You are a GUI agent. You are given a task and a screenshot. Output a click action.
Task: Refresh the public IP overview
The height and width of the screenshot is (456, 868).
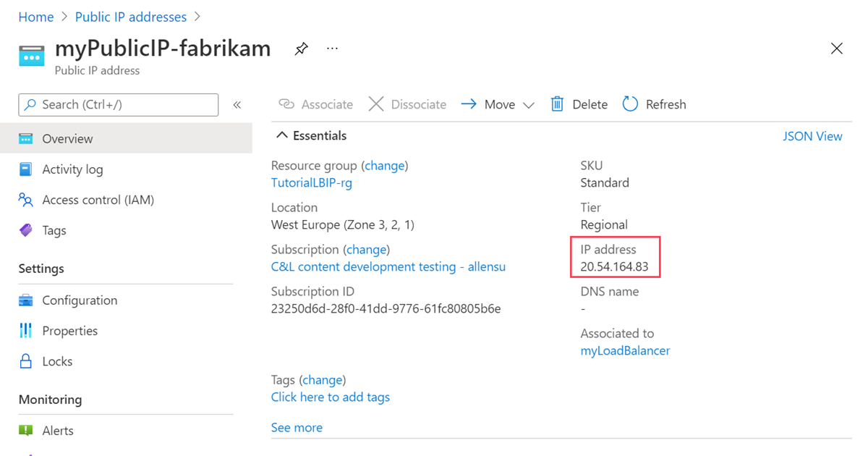tap(654, 104)
